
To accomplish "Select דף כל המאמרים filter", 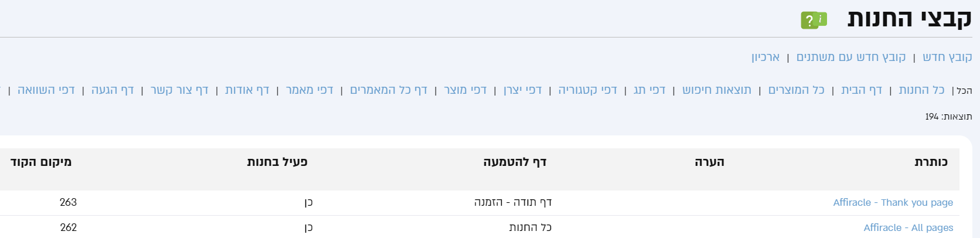I will (x=389, y=90).
